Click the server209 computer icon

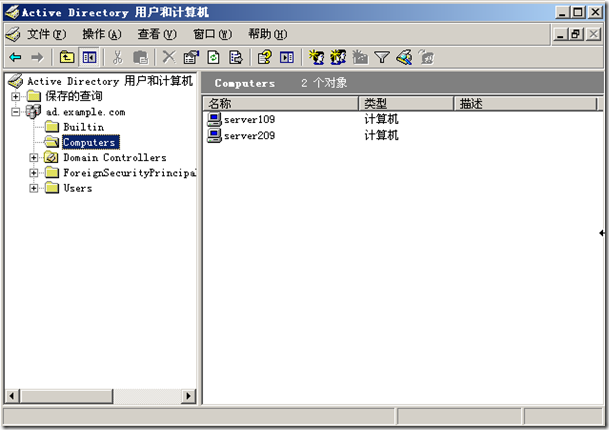tap(214, 135)
